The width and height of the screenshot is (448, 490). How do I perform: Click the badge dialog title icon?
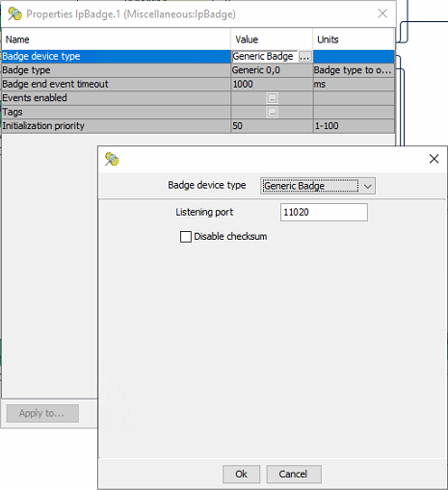tap(112, 159)
